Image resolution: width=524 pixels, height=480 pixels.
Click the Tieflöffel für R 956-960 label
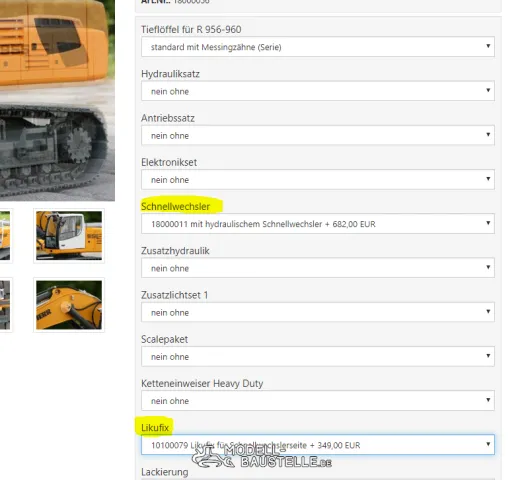click(x=191, y=29)
